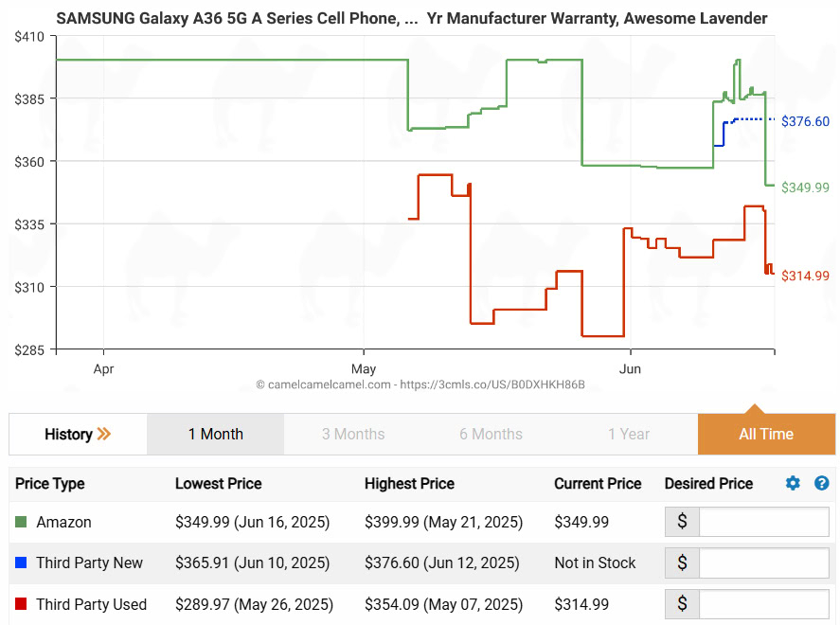Viewport: 840px width, 625px height.
Task: Click the History double-arrow icon
Action: [104, 435]
